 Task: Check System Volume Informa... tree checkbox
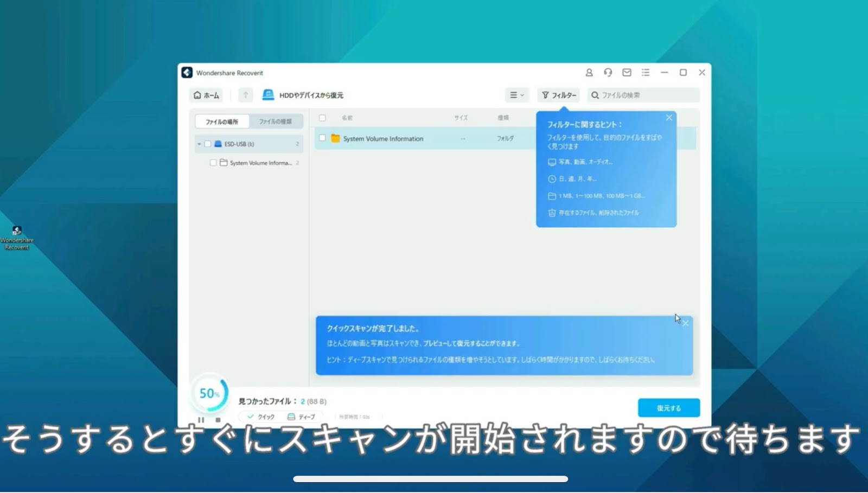pyautogui.click(x=213, y=163)
